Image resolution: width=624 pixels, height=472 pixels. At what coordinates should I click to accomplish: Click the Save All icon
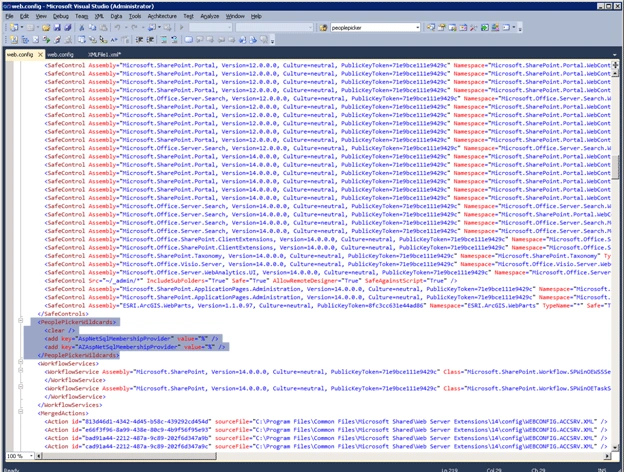[x=68, y=27]
